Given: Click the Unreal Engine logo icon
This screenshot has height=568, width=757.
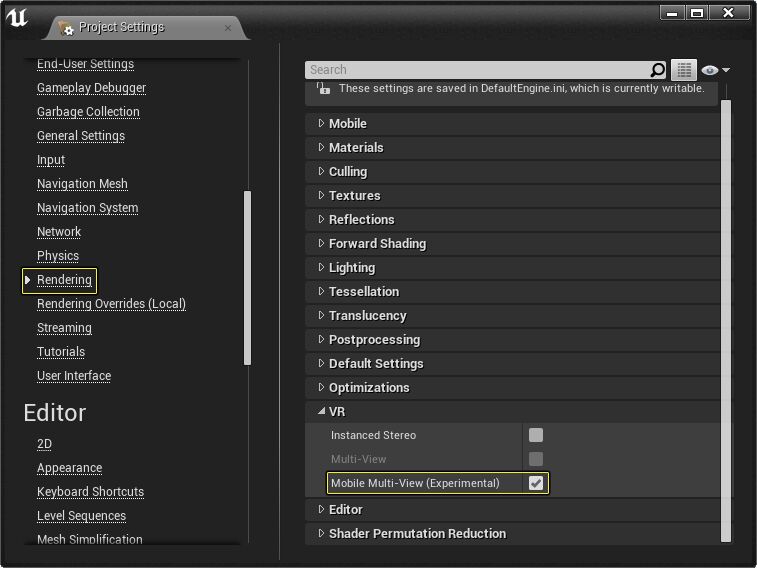Looking at the screenshot, I should (x=17, y=17).
